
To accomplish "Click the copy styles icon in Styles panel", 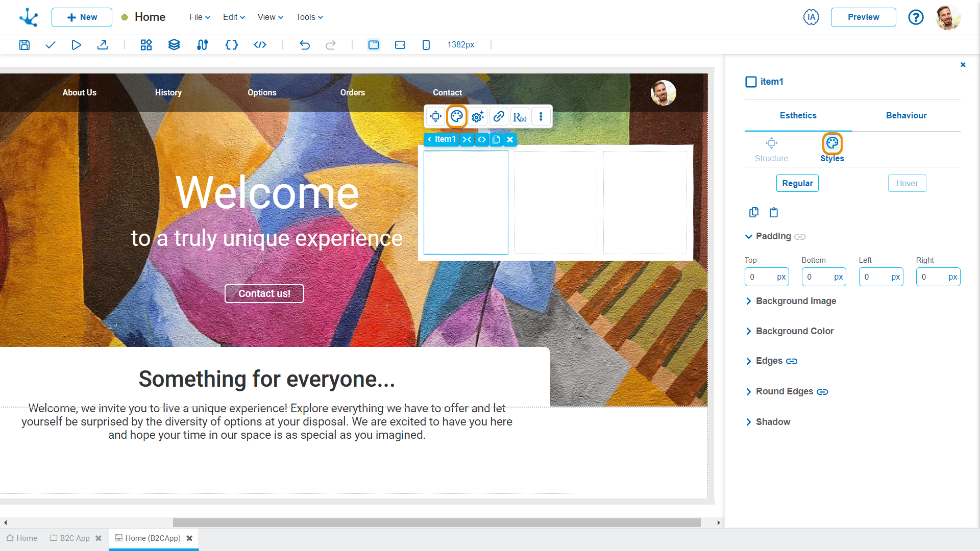I will [x=754, y=212].
